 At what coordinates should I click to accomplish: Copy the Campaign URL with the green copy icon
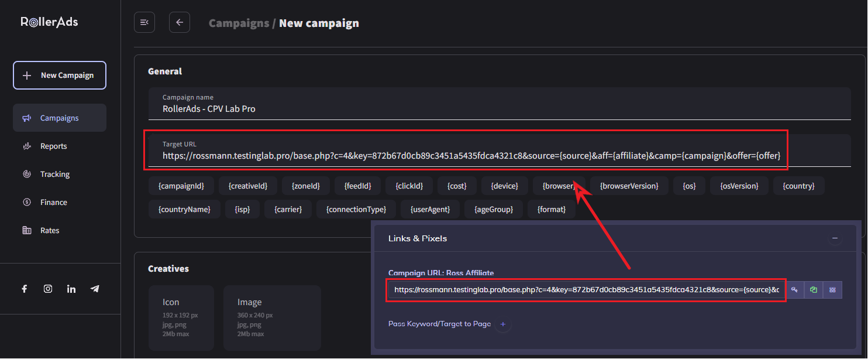coord(813,290)
